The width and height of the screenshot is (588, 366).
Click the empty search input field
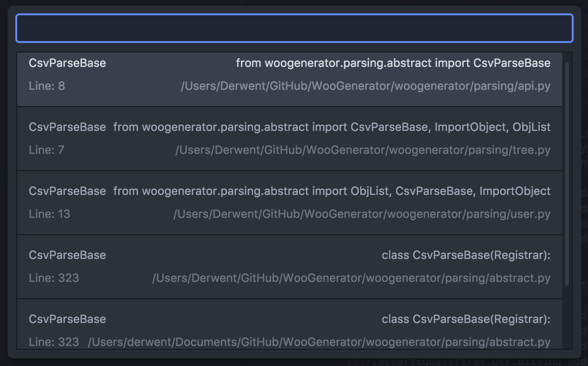point(294,28)
